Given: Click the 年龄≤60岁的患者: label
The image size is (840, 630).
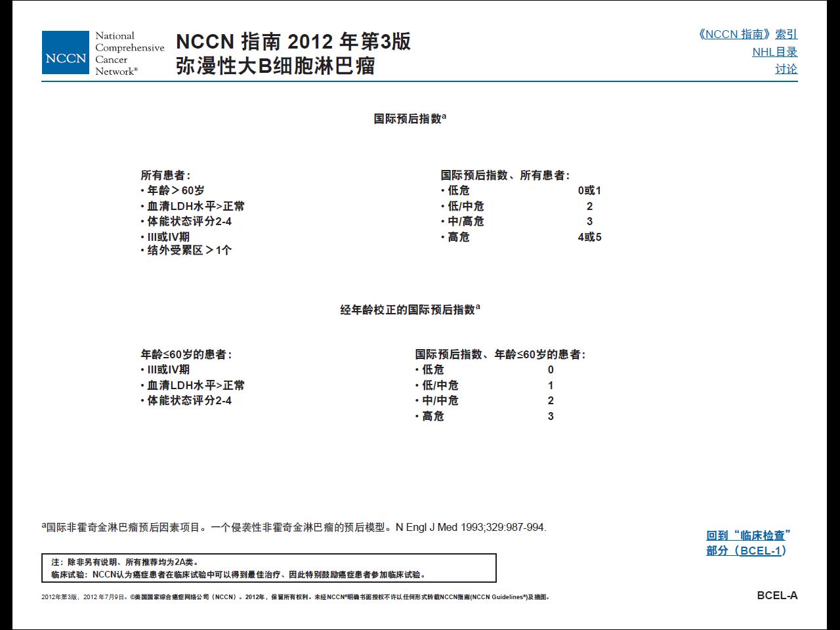Looking at the screenshot, I should [x=186, y=354].
